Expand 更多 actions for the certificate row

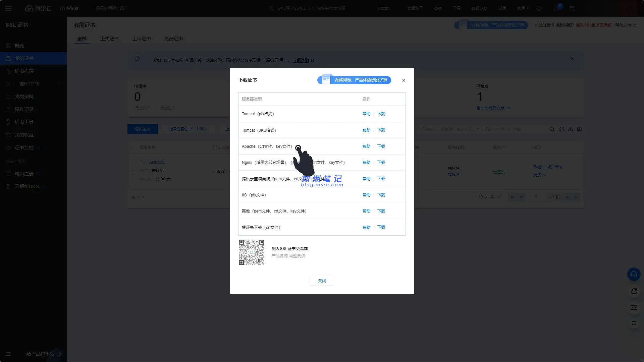[540, 175]
